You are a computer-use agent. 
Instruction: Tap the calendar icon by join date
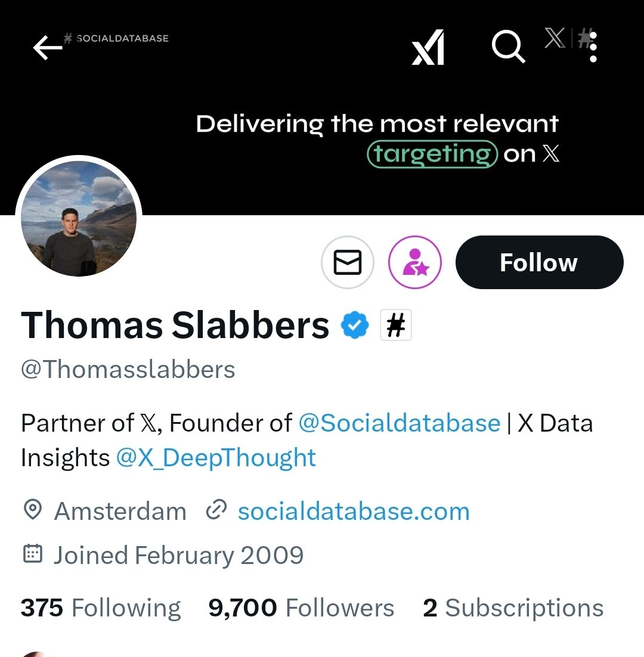[x=32, y=555]
